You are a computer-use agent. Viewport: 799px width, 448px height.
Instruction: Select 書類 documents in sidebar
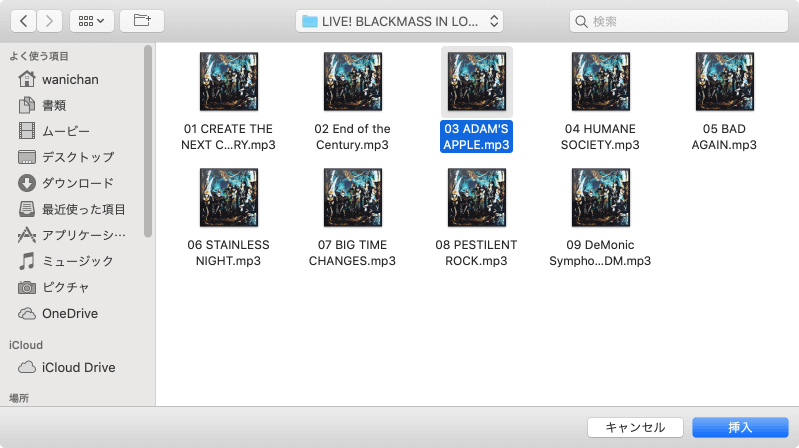[x=54, y=106]
